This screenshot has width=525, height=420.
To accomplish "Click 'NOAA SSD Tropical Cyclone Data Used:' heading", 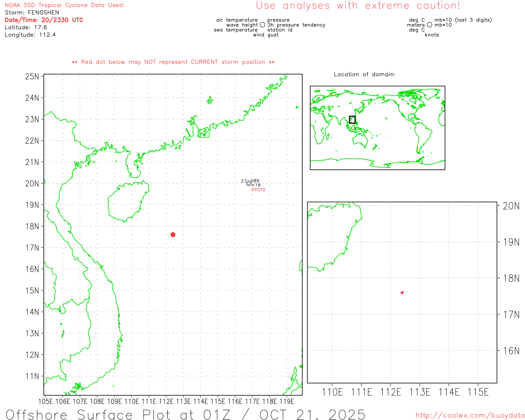I will [64, 5].
